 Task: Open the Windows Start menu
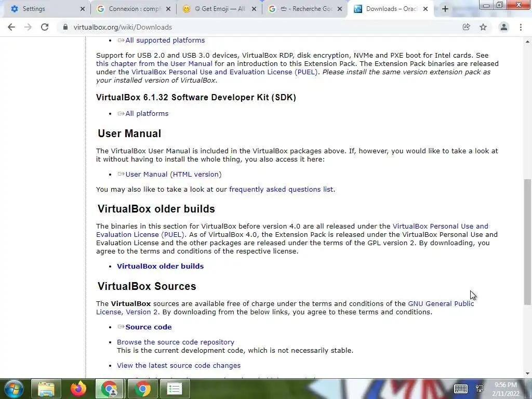(x=14, y=389)
